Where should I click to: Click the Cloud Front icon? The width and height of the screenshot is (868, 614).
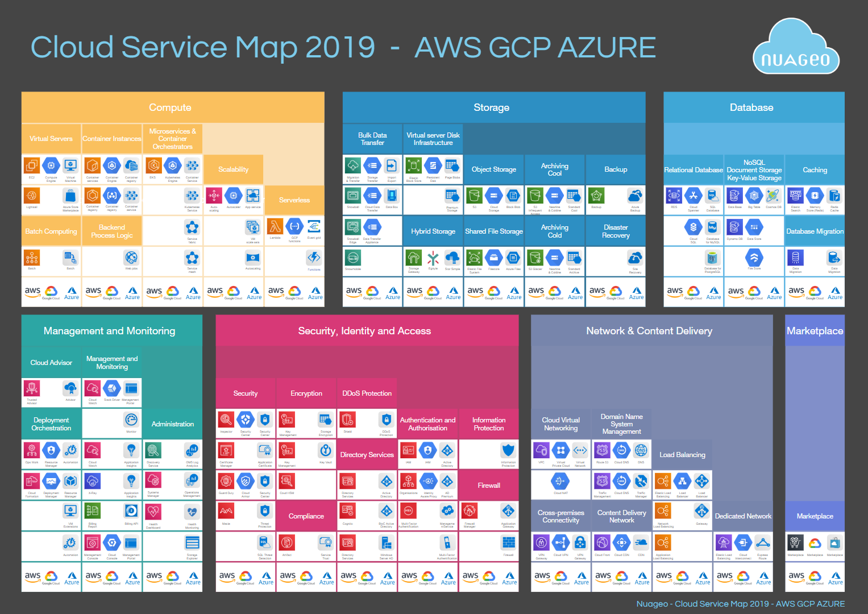[x=602, y=543]
